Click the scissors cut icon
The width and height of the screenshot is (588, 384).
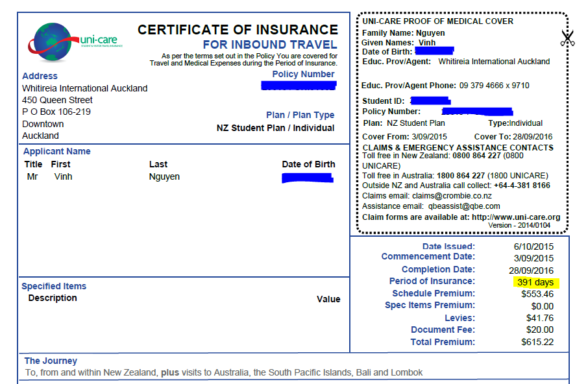568,38
